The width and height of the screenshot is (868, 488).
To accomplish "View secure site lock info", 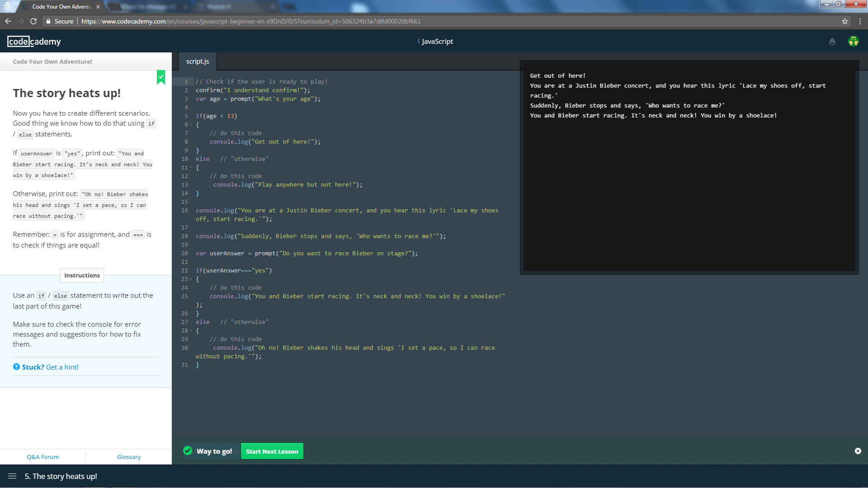I will (x=48, y=21).
